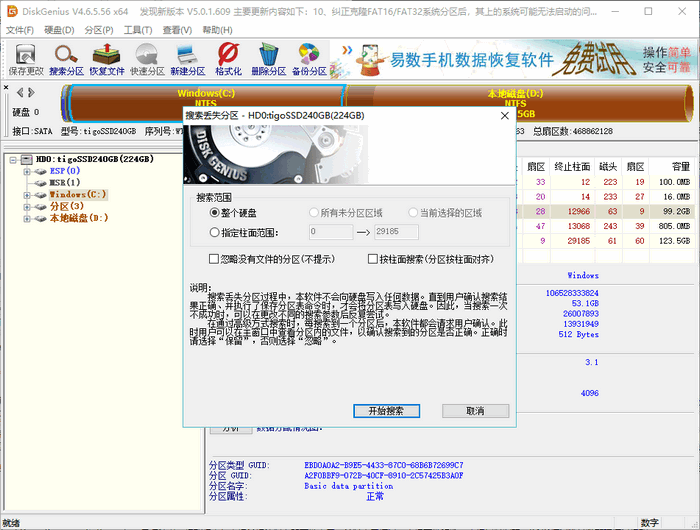Click the 开始搜索 button
The image size is (700, 530).
pos(386,411)
